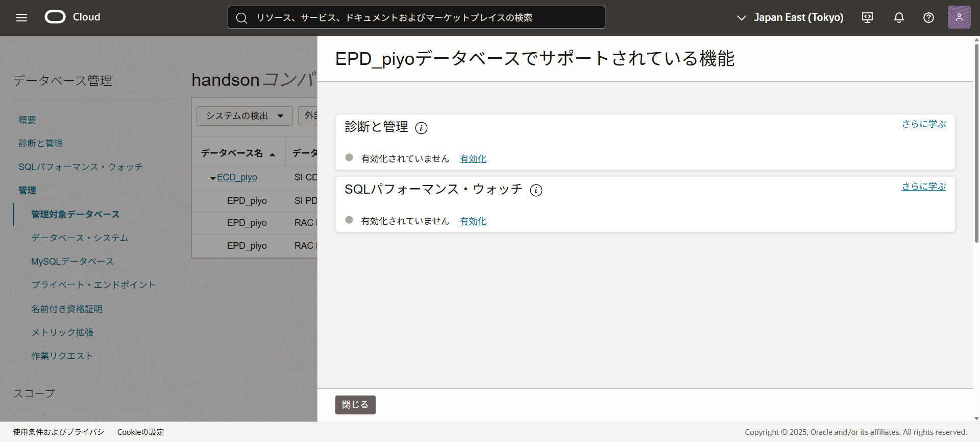Open 名前付き資格証明 sidebar item
The width and height of the screenshot is (980, 442).
[x=67, y=309]
